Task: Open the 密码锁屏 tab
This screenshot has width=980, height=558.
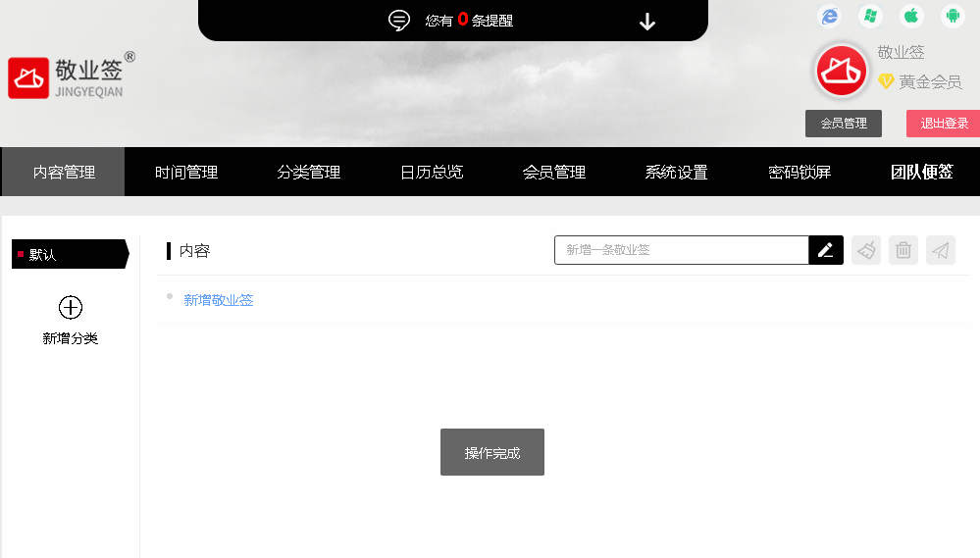Action: pos(799,172)
